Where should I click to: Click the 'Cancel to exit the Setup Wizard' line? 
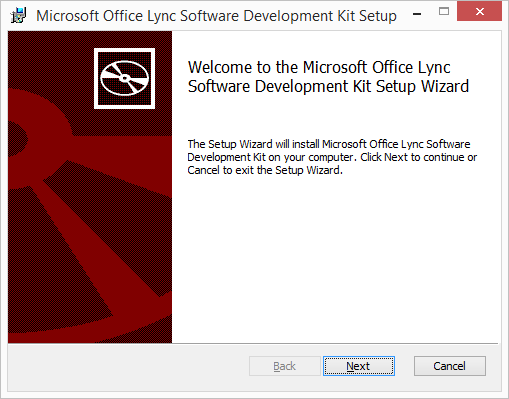tap(265, 170)
